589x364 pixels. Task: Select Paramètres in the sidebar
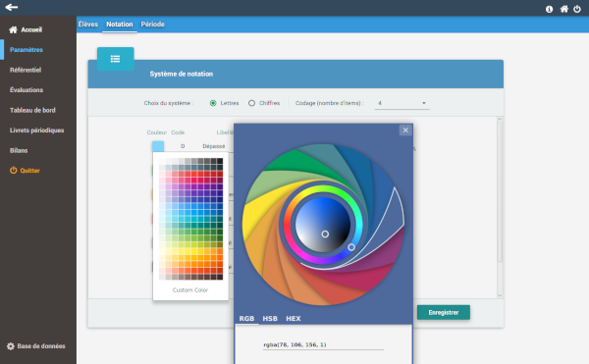click(27, 49)
